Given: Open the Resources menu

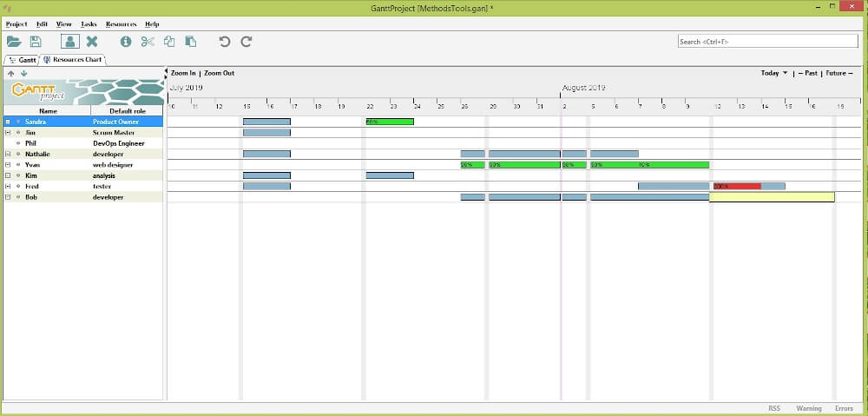Looking at the screenshot, I should click(x=121, y=24).
